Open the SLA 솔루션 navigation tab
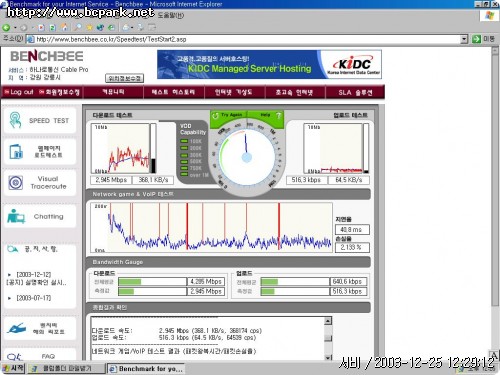Image resolution: width=500 pixels, height=375 pixels. 355,92
